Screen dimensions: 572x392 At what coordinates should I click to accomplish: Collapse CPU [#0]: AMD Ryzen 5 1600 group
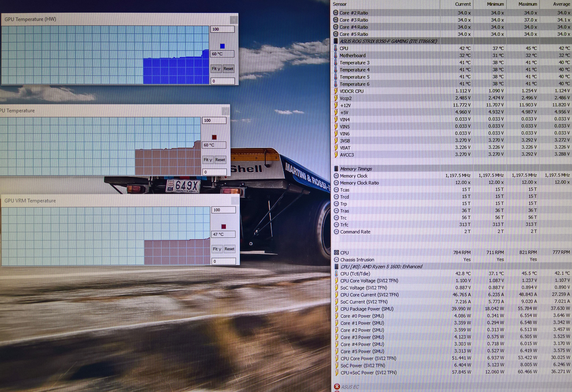click(x=336, y=267)
